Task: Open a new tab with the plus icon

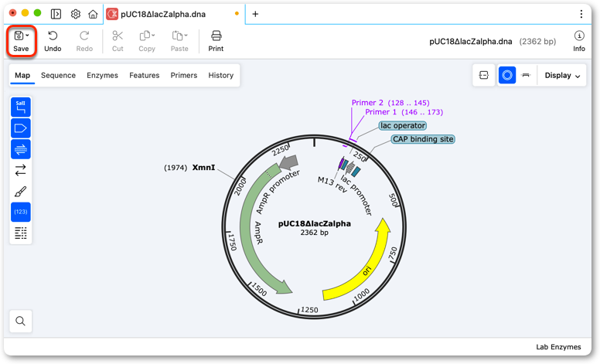Action: pyautogui.click(x=255, y=14)
